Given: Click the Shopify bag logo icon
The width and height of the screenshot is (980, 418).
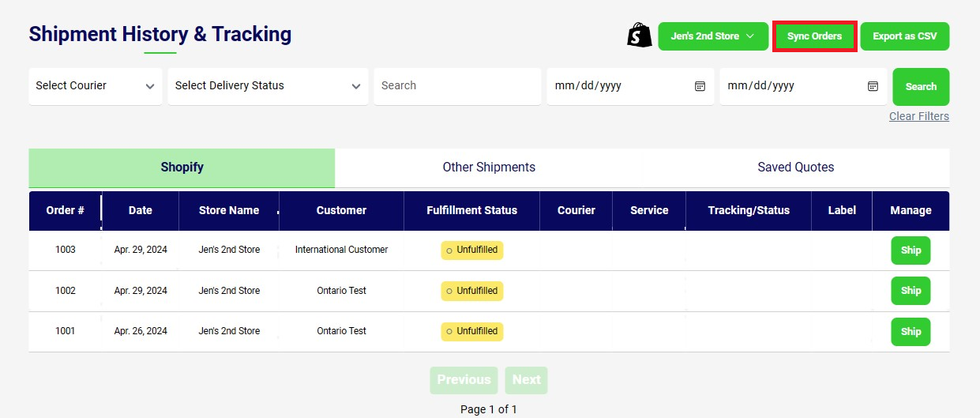Looking at the screenshot, I should pyautogui.click(x=640, y=35).
